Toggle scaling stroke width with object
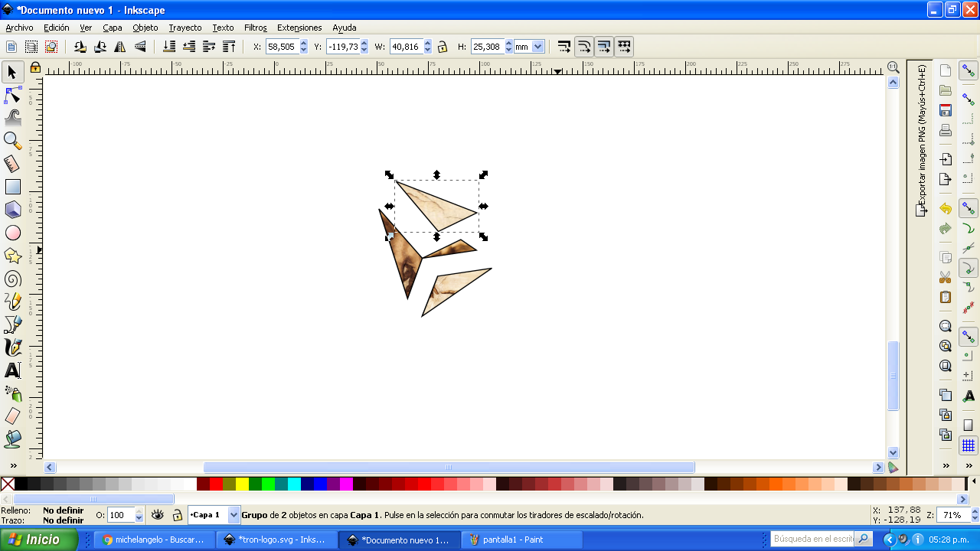980x551 pixels. point(564,47)
